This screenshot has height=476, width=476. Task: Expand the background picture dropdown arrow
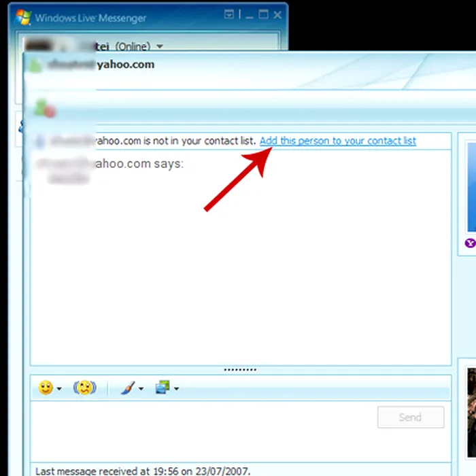pos(176,388)
